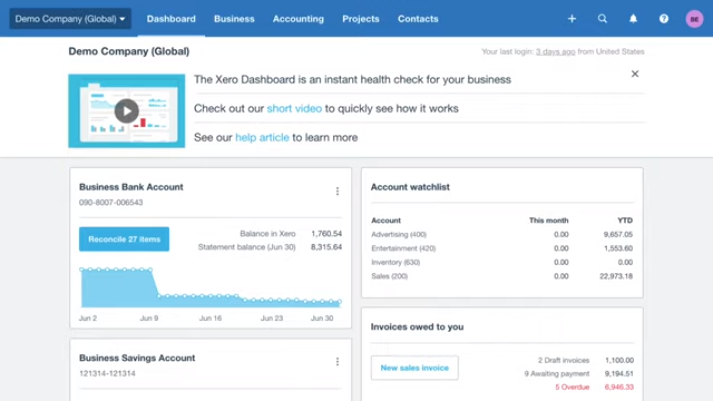Click the bank account number 090-8007-006543
The height and width of the screenshot is (401, 713).
(111, 202)
